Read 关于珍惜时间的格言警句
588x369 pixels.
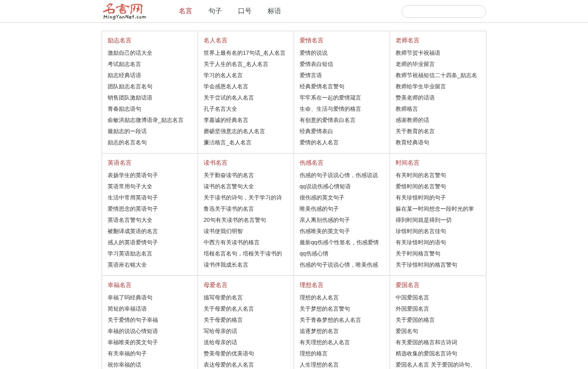click(426, 265)
